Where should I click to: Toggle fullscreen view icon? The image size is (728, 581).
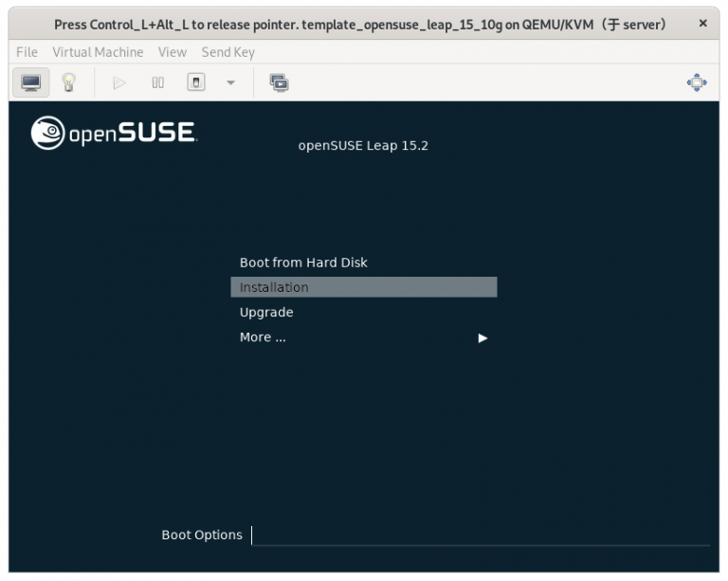coord(697,82)
